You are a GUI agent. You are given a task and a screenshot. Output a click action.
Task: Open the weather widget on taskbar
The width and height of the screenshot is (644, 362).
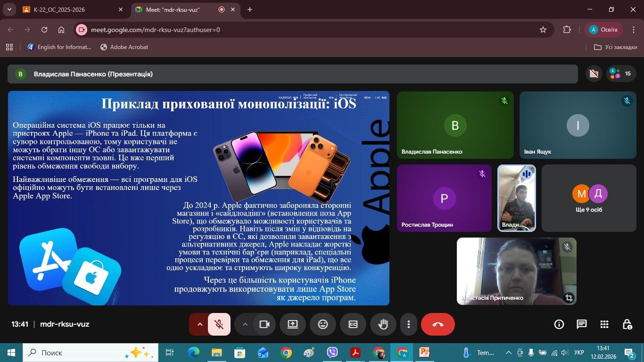479,353
